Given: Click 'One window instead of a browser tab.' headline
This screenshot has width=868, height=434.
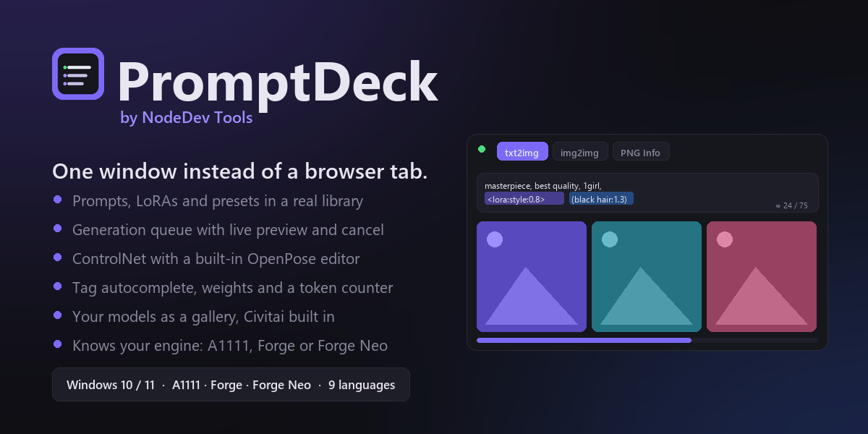Looking at the screenshot, I should (x=240, y=171).
